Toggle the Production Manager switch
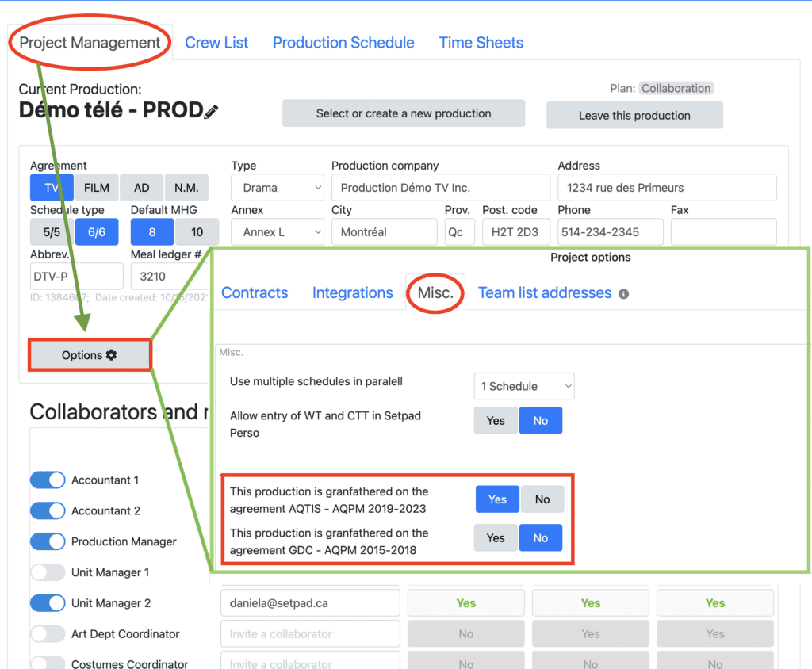Viewport: 812px width, 669px height. tap(48, 541)
